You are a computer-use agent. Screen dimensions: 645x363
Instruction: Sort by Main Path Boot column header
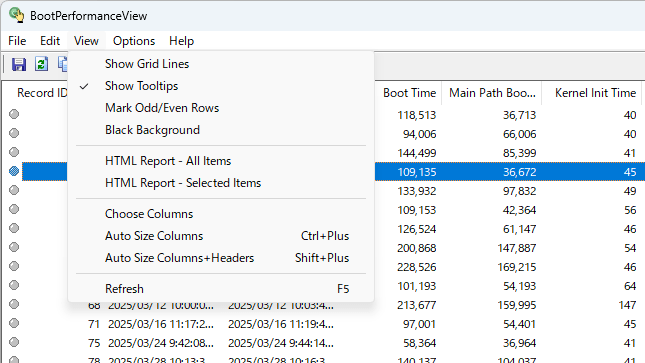click(492, 93)
